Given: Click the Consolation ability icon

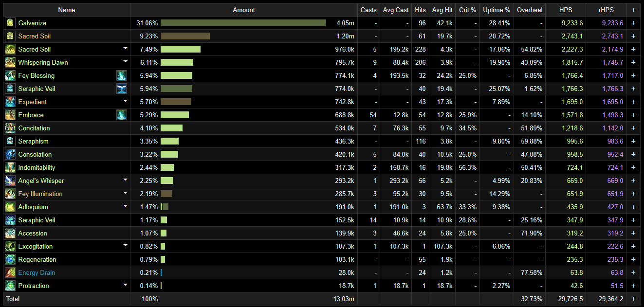Looking at the screenshot, I should [10, 154].
